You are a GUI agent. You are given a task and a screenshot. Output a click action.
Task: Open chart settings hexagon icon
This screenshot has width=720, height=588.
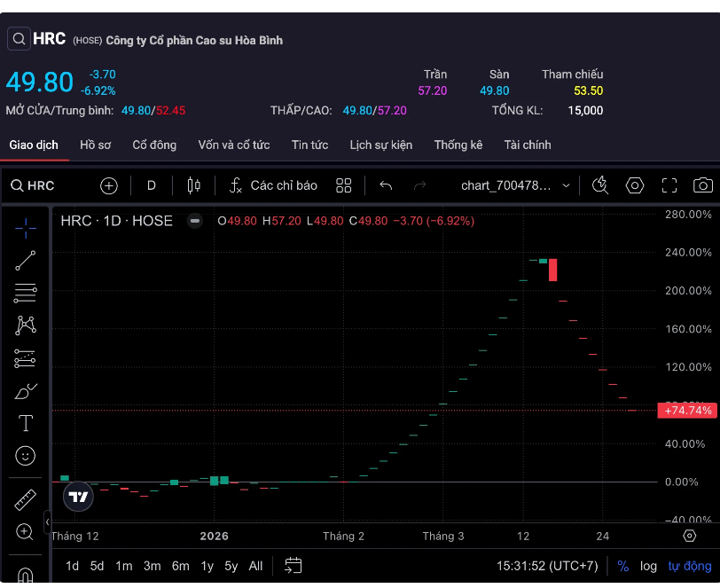click(x=635, y=185)
